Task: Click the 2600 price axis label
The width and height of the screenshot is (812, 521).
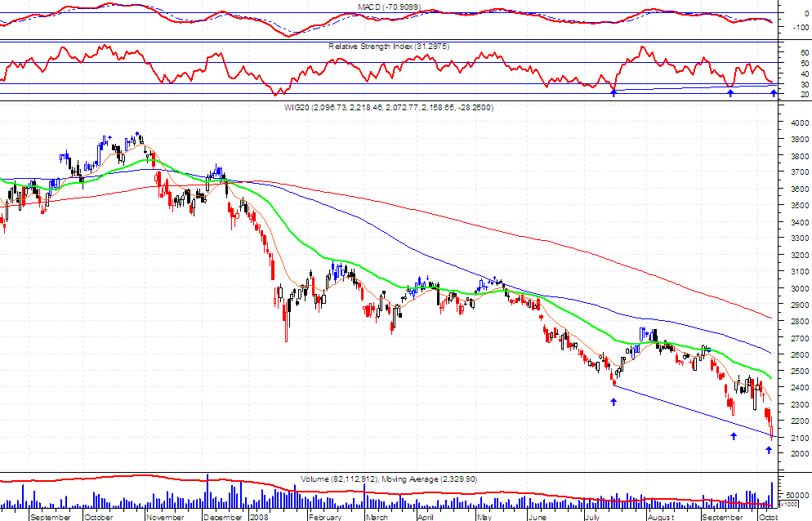Action: pyautogui.click(x=800, y=354)
